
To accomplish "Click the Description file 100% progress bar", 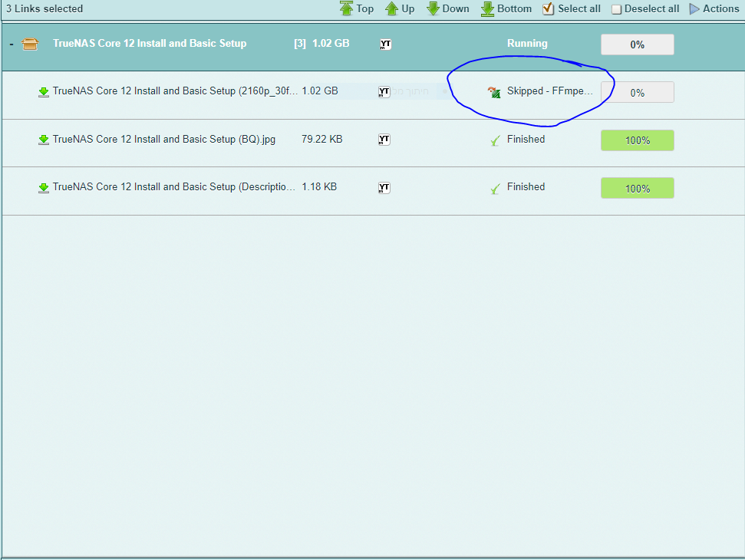I will coord(637,188).
